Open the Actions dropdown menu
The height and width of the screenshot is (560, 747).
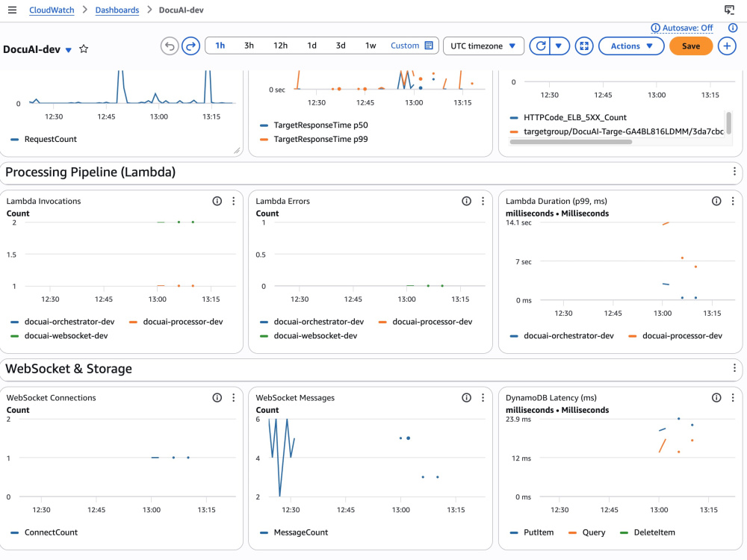(631, 46)
